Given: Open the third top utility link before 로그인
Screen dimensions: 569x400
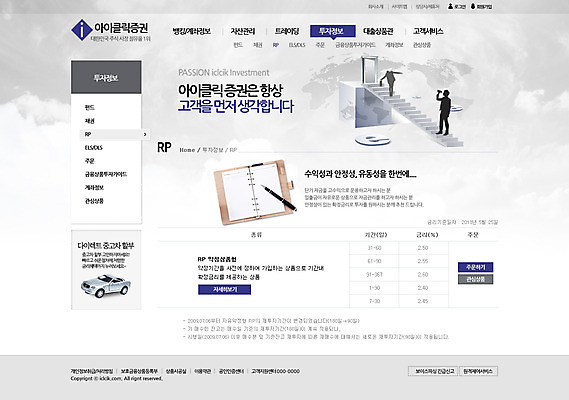Looking at the screenshot, I should pyautogui.click(x=427, y=7).
